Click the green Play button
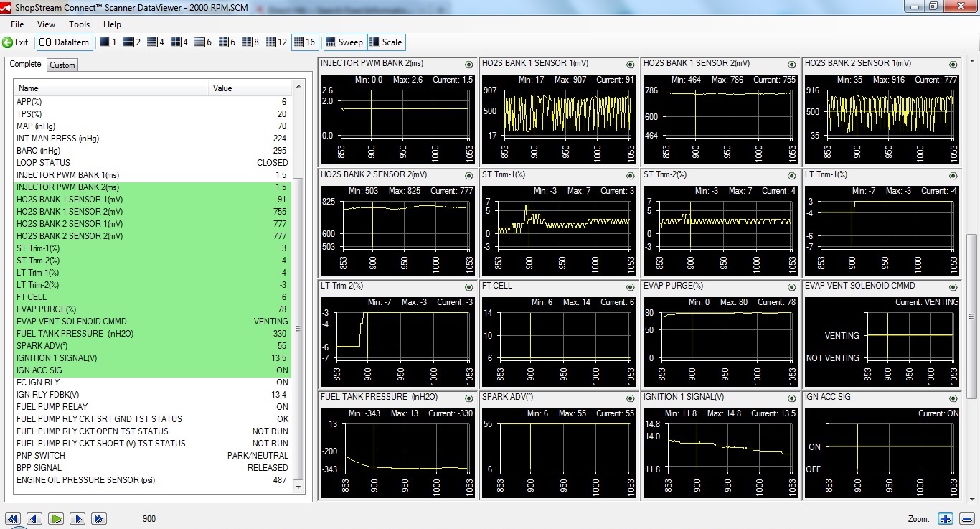Viewport: 980px width, 529px height. pos(56,518)
